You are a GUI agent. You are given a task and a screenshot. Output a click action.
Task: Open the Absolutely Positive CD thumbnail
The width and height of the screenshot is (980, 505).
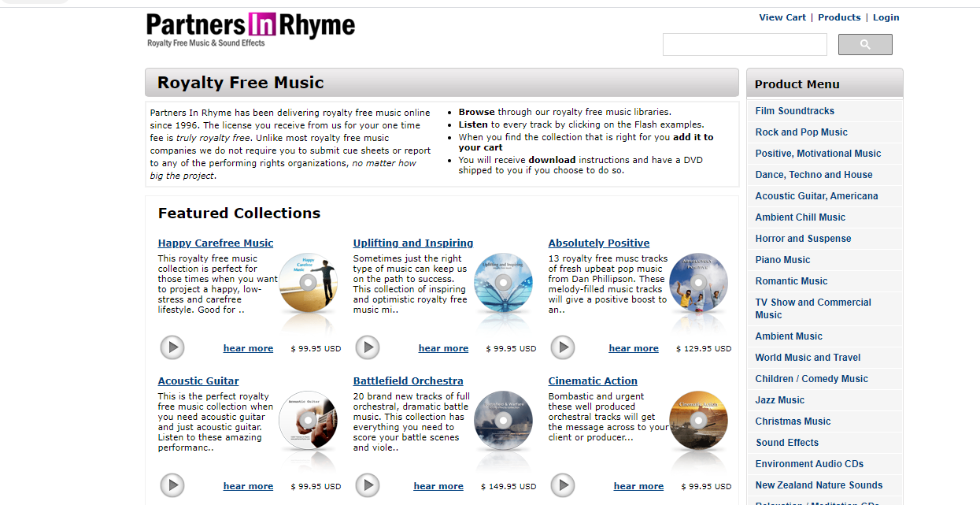click(698, 283)
